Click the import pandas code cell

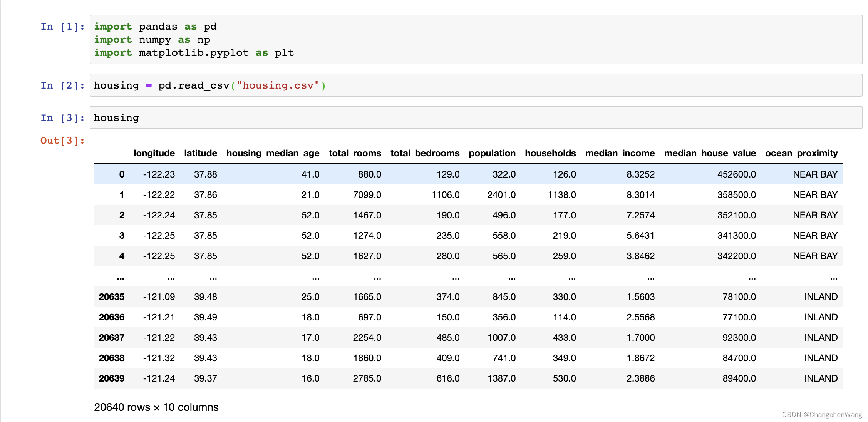click(476, 40)
